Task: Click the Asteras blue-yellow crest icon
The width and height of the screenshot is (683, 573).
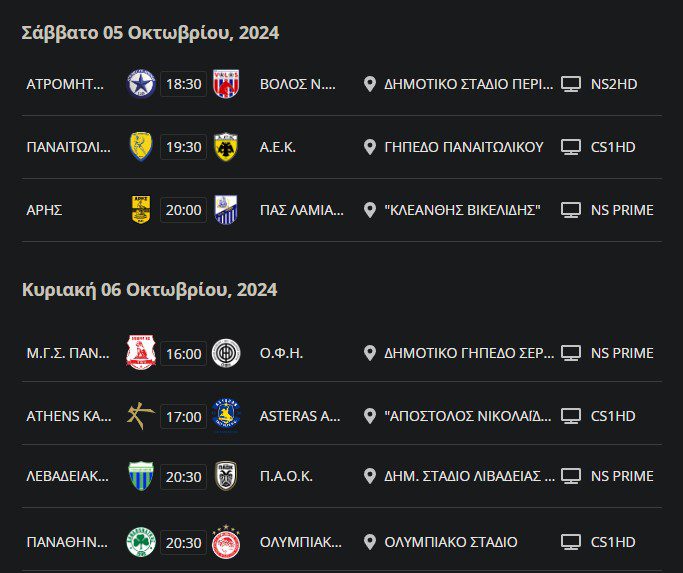Action: tap(226, 415)
